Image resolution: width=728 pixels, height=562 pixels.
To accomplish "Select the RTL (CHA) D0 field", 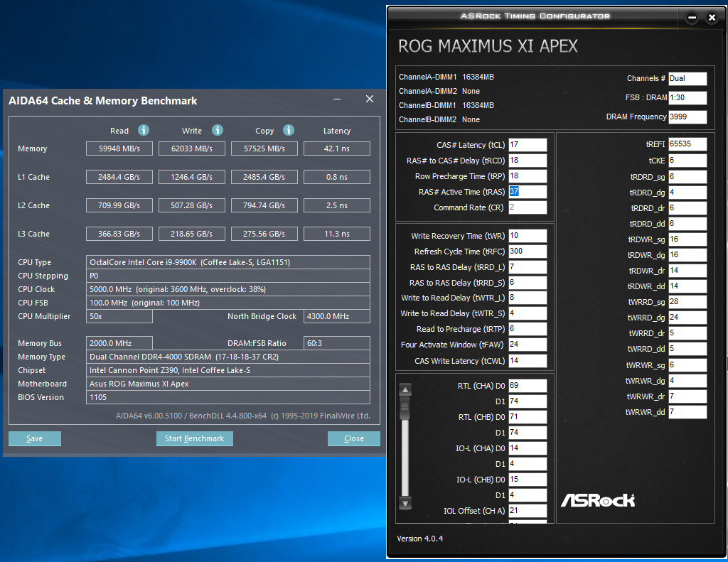I will click(528, 386).
